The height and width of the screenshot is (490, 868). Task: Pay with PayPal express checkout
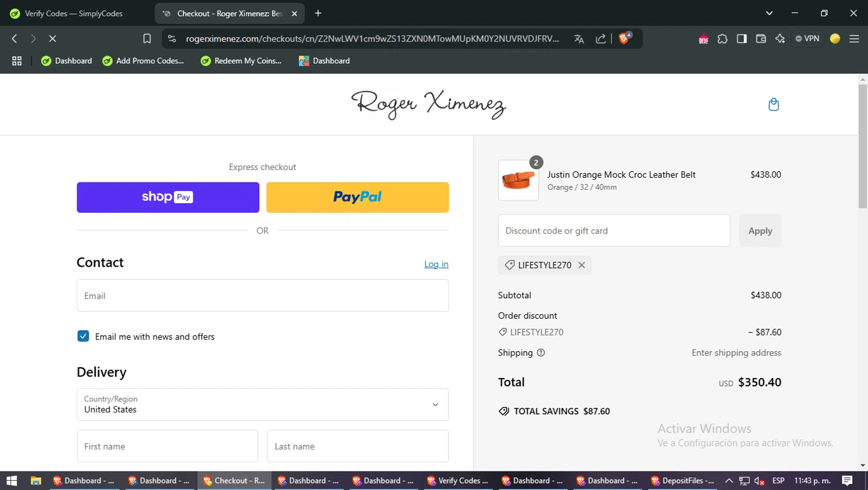pyautogui.click(x=358, y=197)
